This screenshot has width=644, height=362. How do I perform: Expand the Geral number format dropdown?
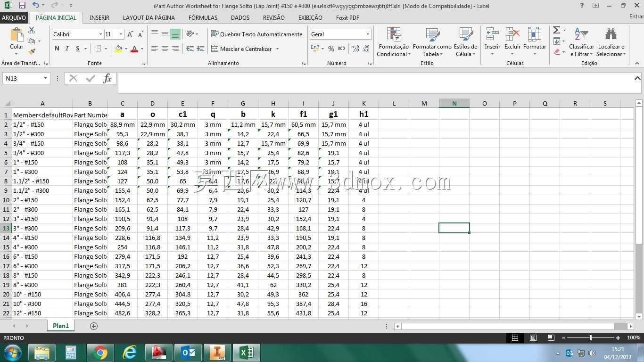coord(368,34)
